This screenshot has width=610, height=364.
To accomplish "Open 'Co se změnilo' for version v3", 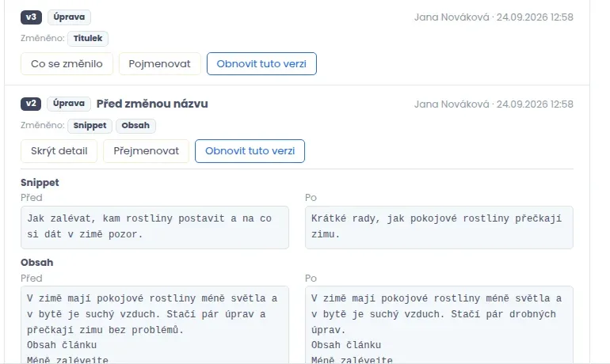I will (67, 64).
